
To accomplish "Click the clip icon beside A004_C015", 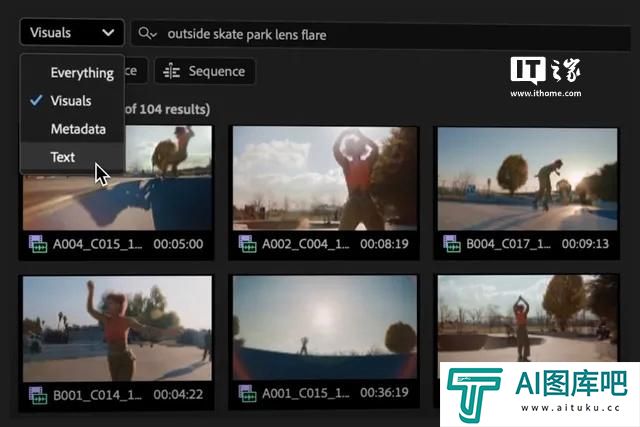I will [38, 244].
